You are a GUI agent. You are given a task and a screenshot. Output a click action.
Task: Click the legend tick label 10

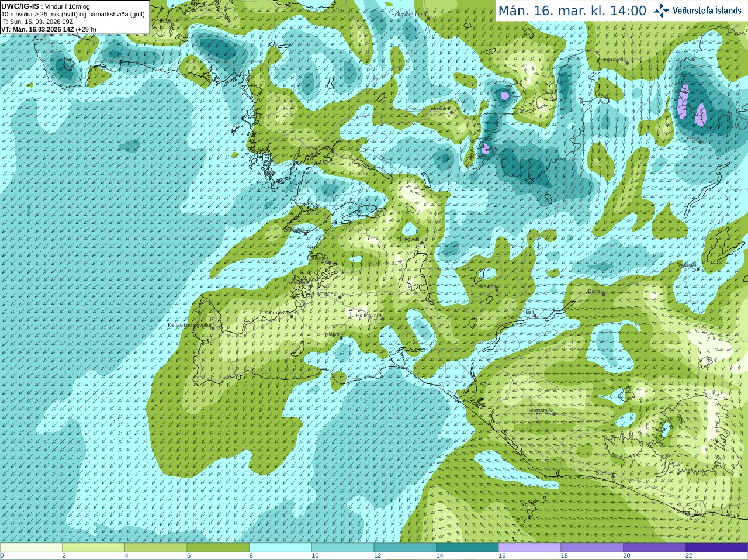click(315, 556)
